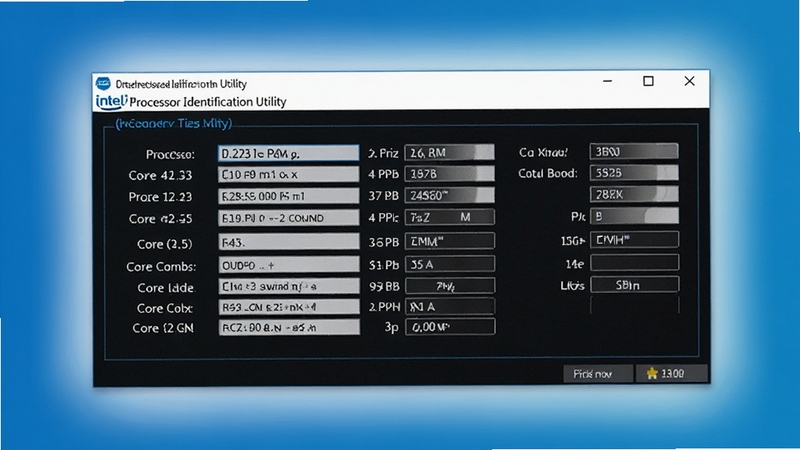Click the 'Cotul Bood' field showing '5S26'
Viewport: 800px width, 450px height.
(634, 172)
